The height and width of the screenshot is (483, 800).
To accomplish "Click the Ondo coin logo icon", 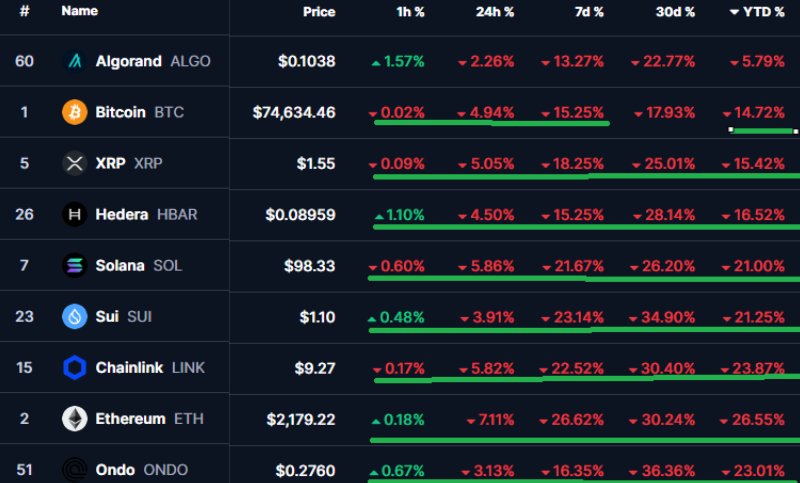I will click(75, 468).
